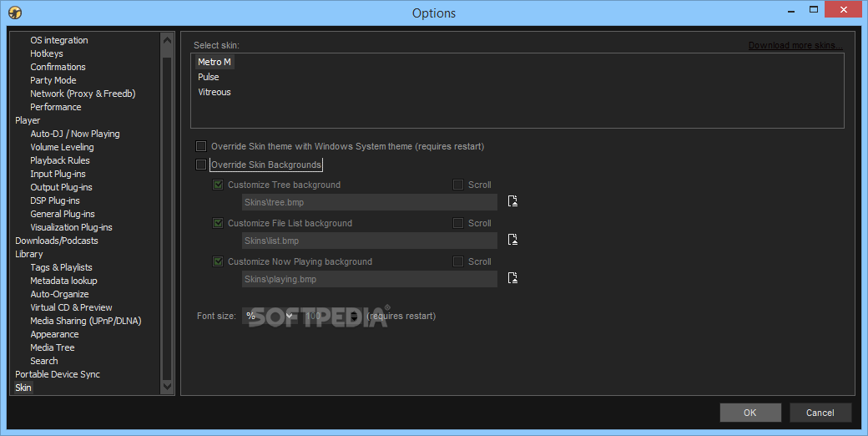The width and height of the screenshot is (868, 436).
Task: Click the Font size spinner arrows
Action: click(354, 316)
